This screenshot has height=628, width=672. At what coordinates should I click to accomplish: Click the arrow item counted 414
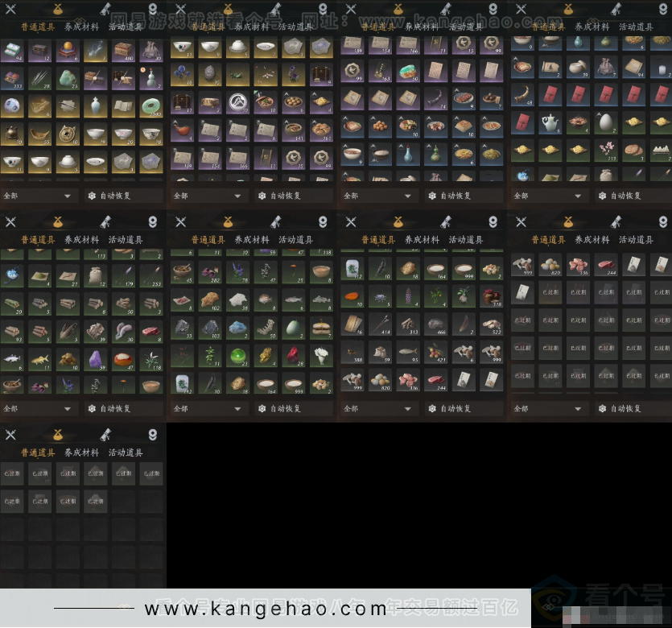(380, 323)
